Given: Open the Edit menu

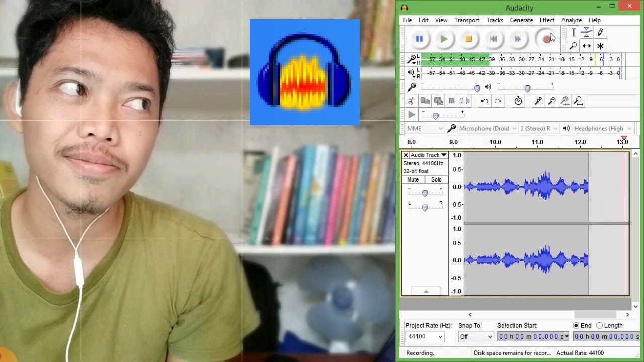Looking at the screenshot, I should (x=424, y=20).
